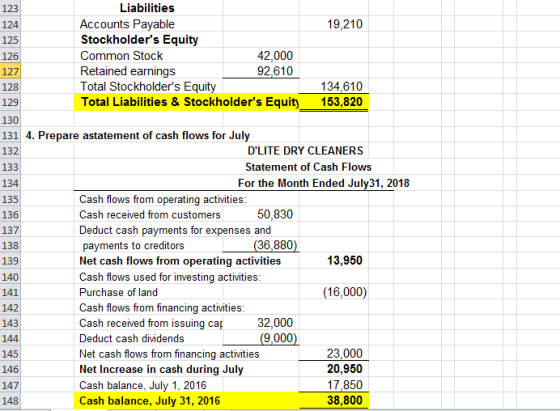Click 'Prepare astatement of cash flows' heading

[x=138, y=136]
